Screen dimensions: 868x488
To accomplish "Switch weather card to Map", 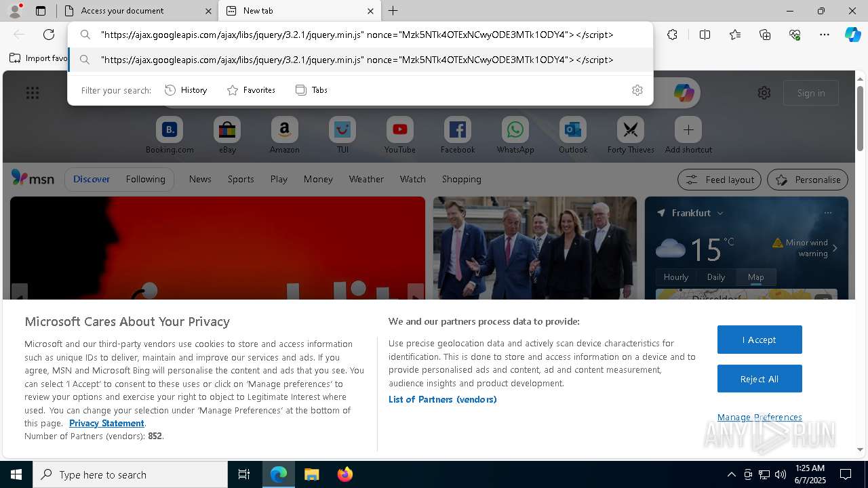I will coord(755,277).
